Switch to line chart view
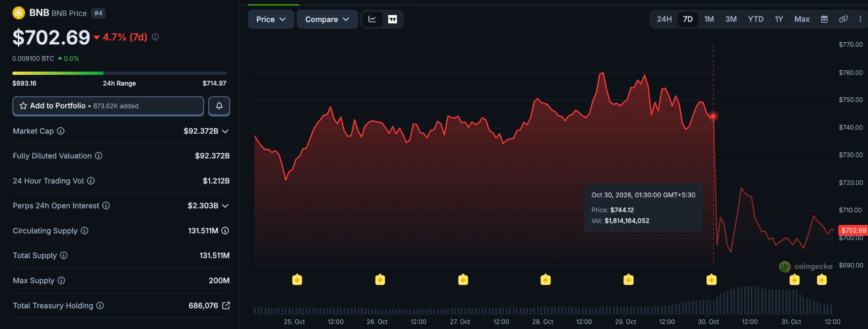Image resolution: width=868 pixels, height=329 pixels. tap(372, 19)
